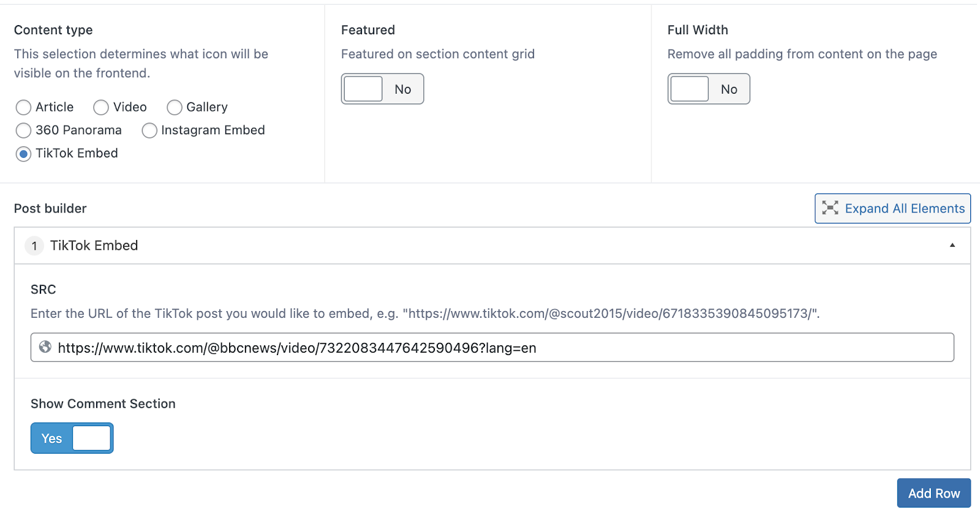Click the Show Comment Section label
The image size is (980, 518).
click(x=103, y=404)
